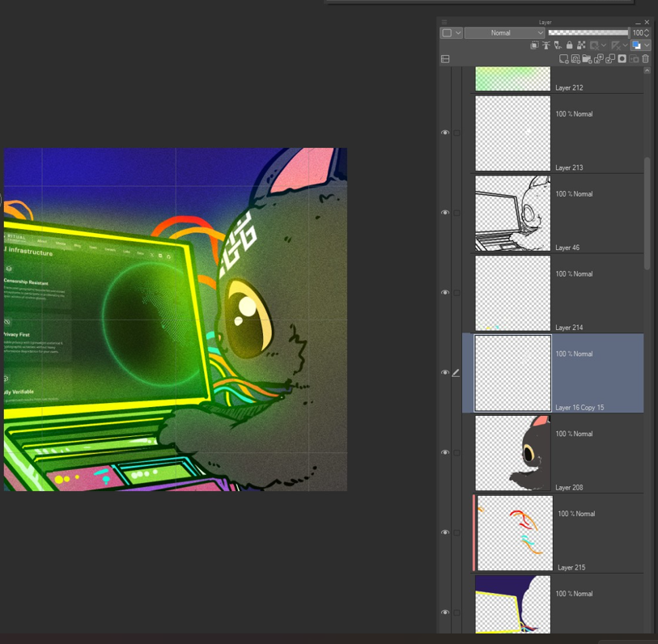Open the Layer palette hamburger menu
The width and height of the screenshot is (658, 644).
click(444, 22)
